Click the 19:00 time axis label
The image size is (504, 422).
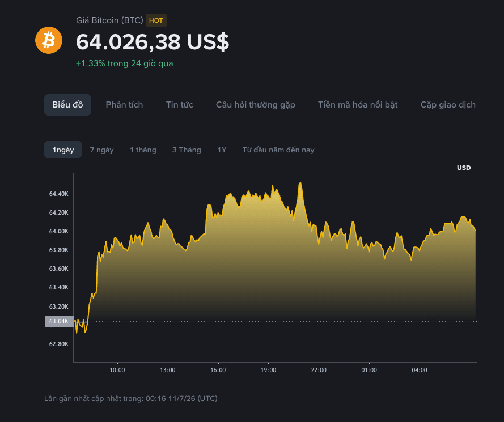coord(268,370)
